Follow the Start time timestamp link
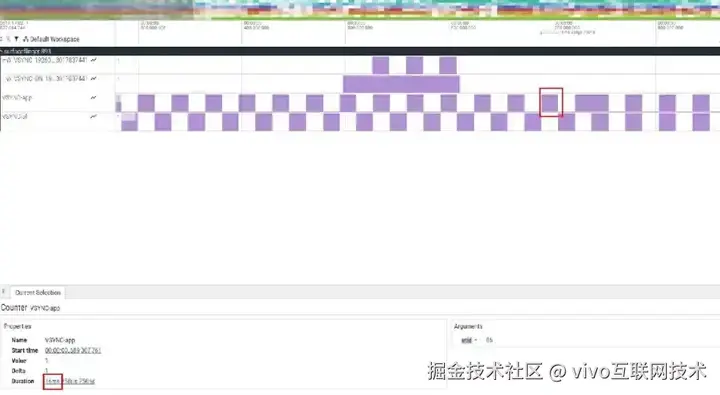Image resolution: width=720 pixels, height=395 pixels. [73, 350]
